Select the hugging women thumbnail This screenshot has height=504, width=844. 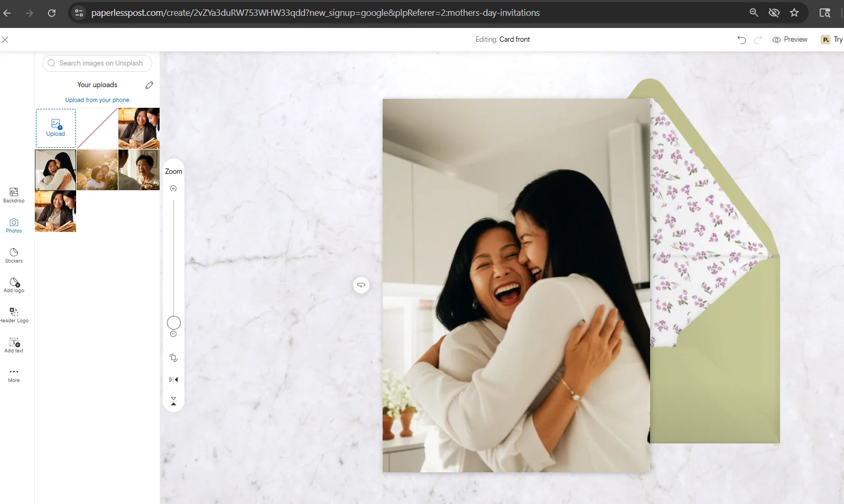(x=55, y=170)
